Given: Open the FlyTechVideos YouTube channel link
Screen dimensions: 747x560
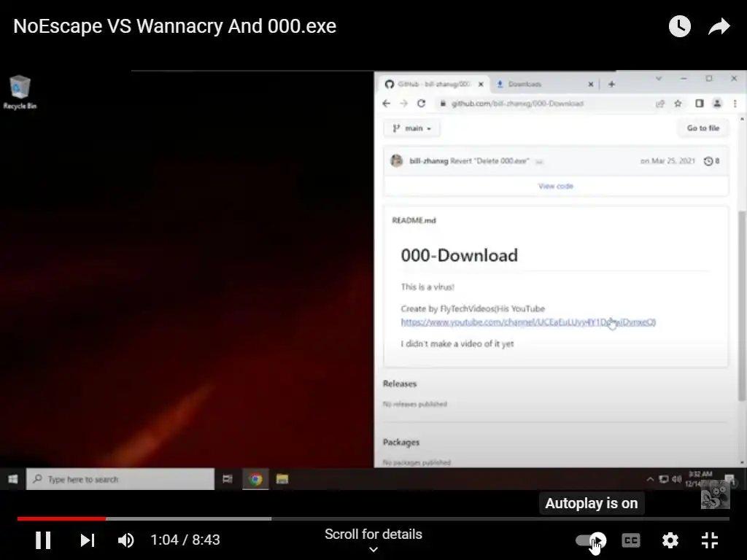Looking at the screenshot, I should (528, 322).
